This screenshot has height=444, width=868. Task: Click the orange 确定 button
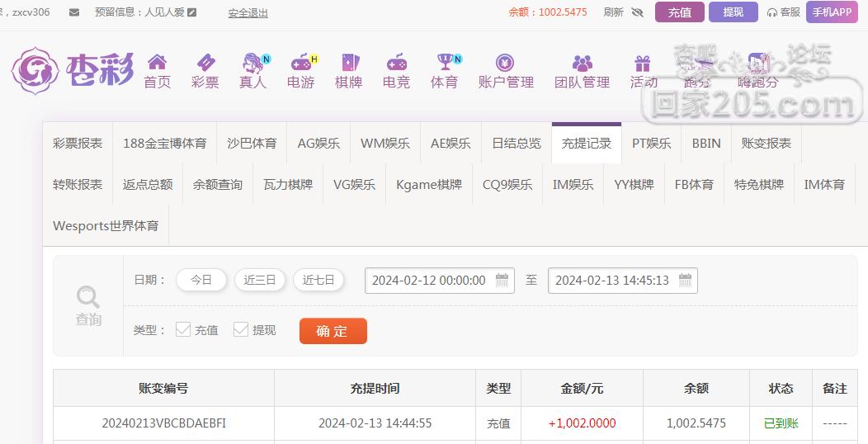click(x=333, y=331)
